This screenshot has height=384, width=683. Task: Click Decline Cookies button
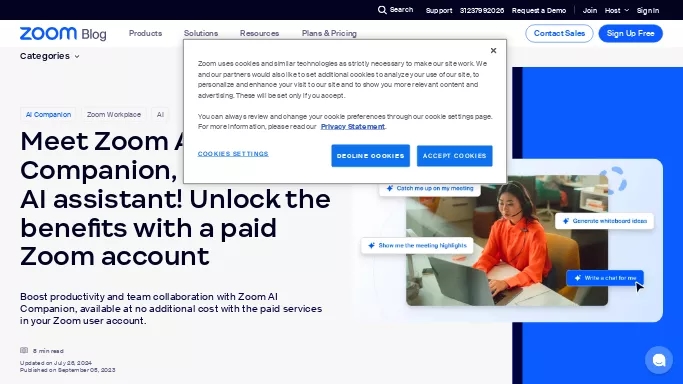tap(370, 156)
